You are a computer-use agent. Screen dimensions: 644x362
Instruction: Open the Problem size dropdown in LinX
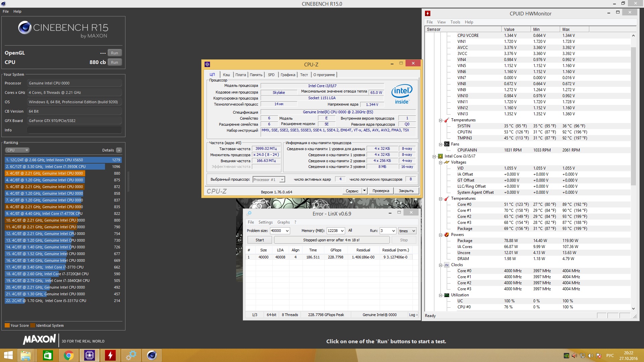pos(287,231)
